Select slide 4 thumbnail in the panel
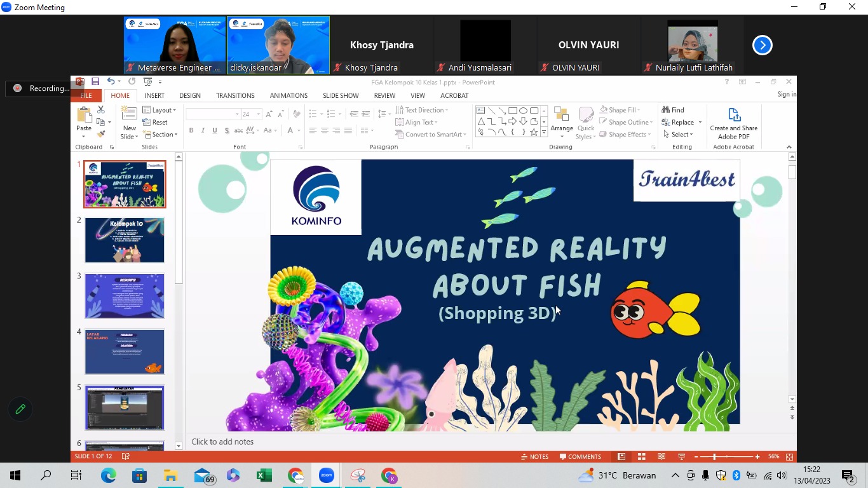 click(125, 351)
